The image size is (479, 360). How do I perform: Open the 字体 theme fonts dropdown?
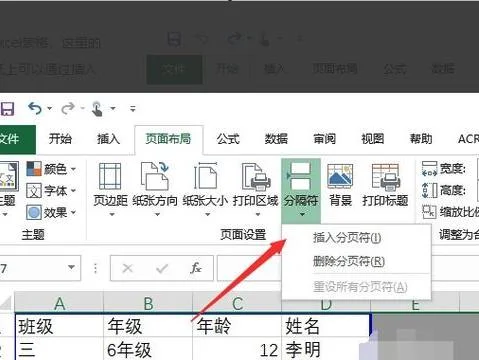(51, 191)
